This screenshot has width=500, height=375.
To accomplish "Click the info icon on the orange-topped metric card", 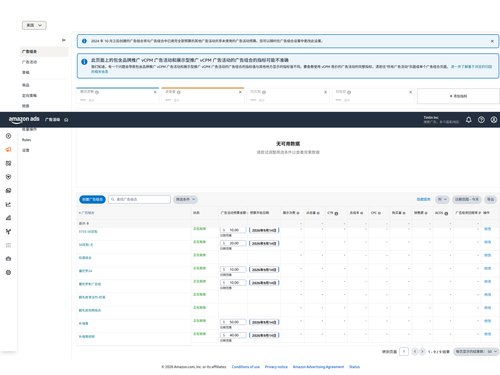I will coord(179,92).
